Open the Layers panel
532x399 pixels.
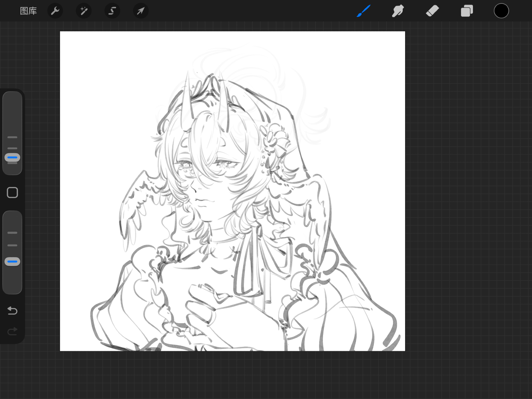[467, 11]
